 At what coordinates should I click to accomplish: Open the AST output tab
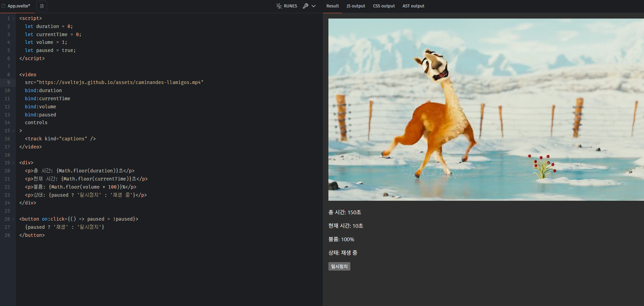(413, 6)
